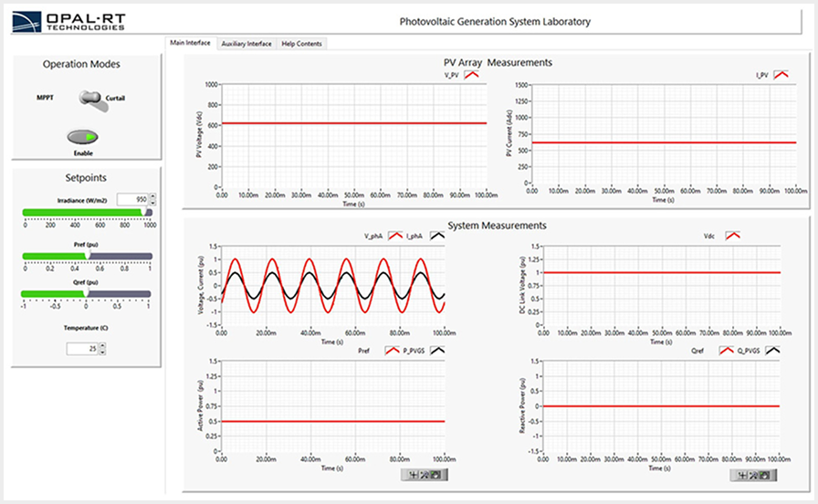Screen dimensions: 818x504
Task: Click the V_PV plot legend icon
Action: 472,75
